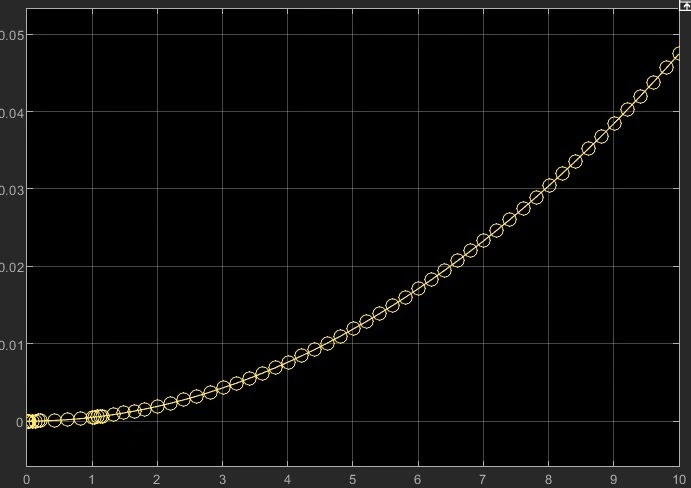Click y-axis tick label 0.01
Image resolution: width=691 pixels, height=488 pixels.
(11, 345)
